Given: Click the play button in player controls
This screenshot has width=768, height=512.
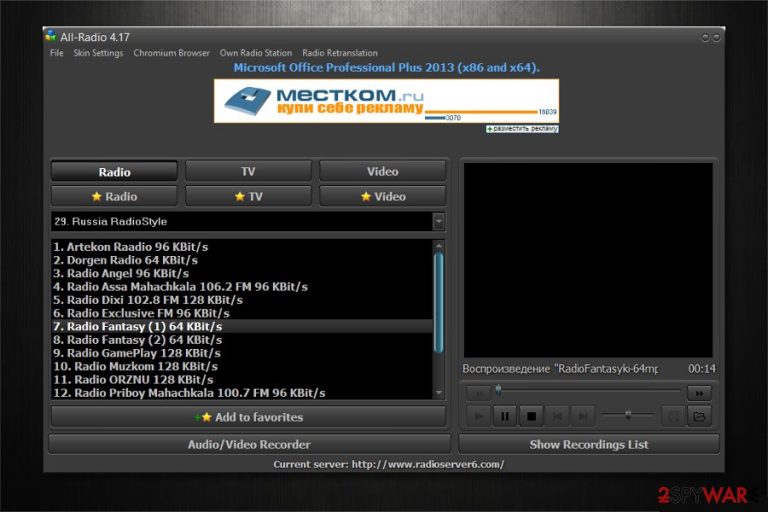Looking at the screenshot, I should [x=479, y=416].
